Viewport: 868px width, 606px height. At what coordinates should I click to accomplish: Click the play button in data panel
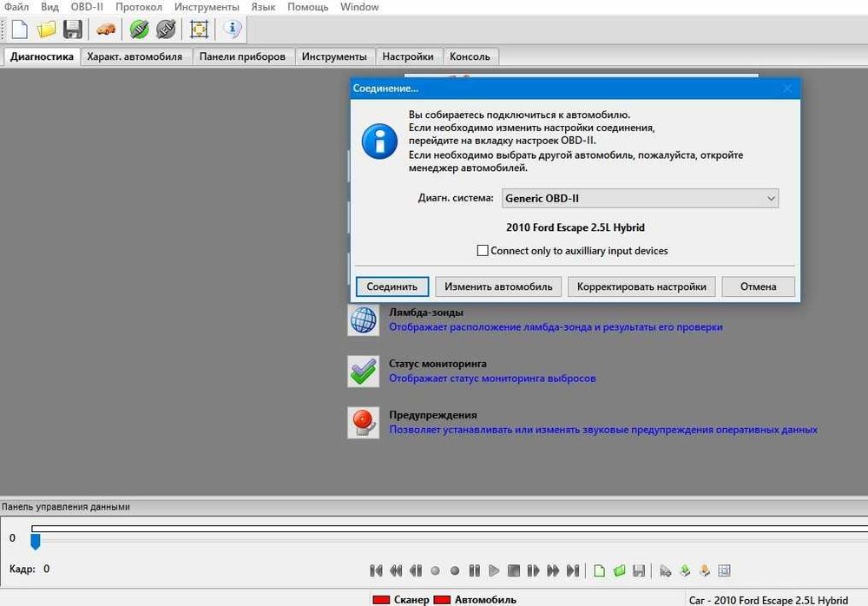point(495,570)
